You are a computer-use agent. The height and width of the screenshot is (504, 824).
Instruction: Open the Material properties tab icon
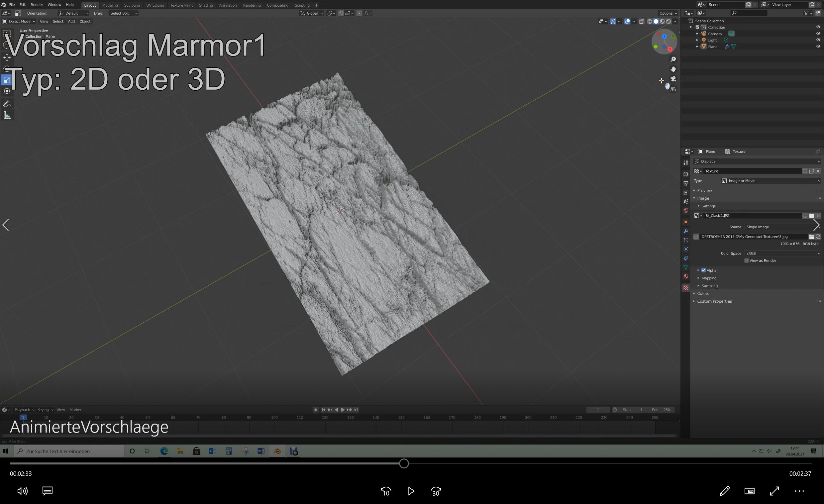click(x=685, y=276)
